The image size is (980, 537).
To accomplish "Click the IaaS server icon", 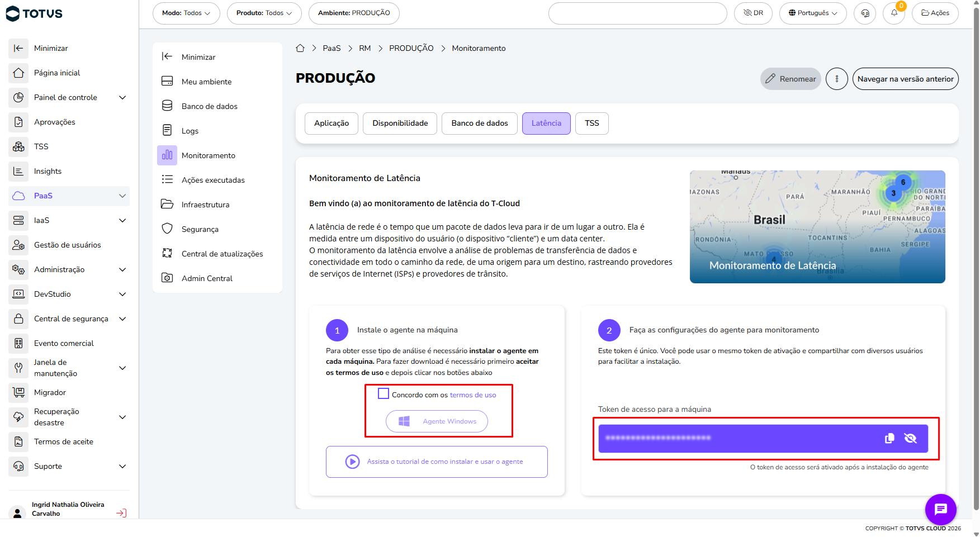I will tap(18, 220).
